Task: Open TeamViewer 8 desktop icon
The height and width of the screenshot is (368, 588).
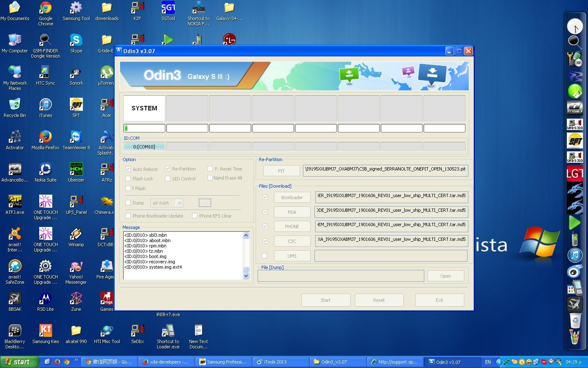Action: (76, 140)
